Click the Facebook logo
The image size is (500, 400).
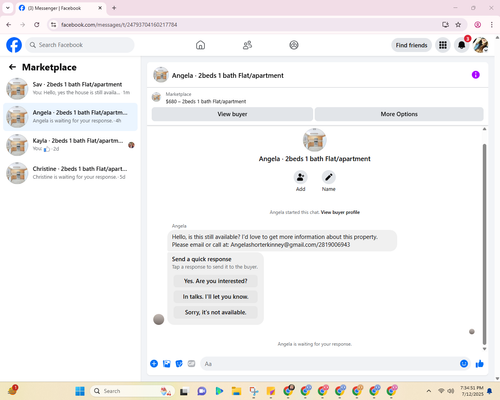tap(14, 45)
